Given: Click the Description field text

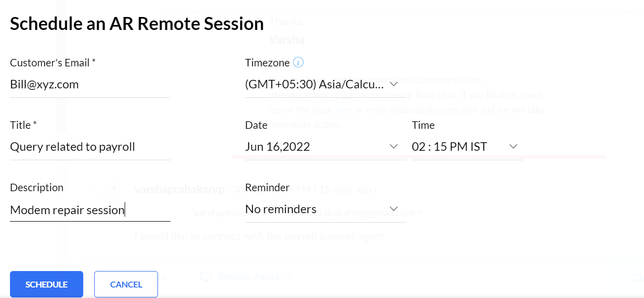Looking at the screenshot, I should coord(67,210).
